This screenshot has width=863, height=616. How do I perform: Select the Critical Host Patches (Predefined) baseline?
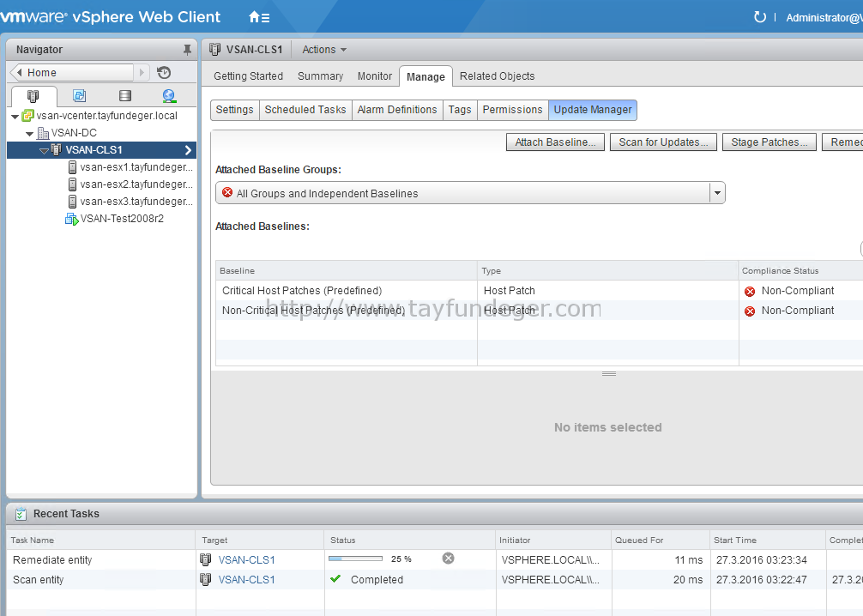[302, 291]
